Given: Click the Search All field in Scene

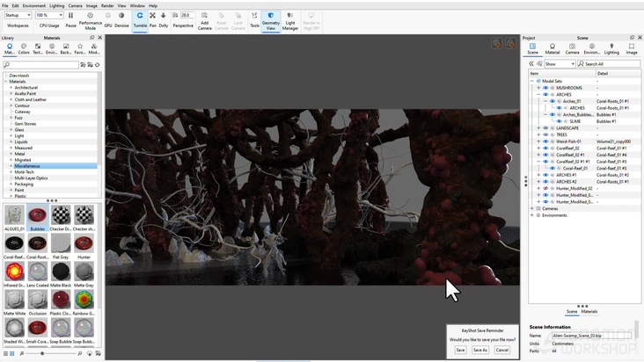Looking at the screenshot, I should click(x=609, y=64).
